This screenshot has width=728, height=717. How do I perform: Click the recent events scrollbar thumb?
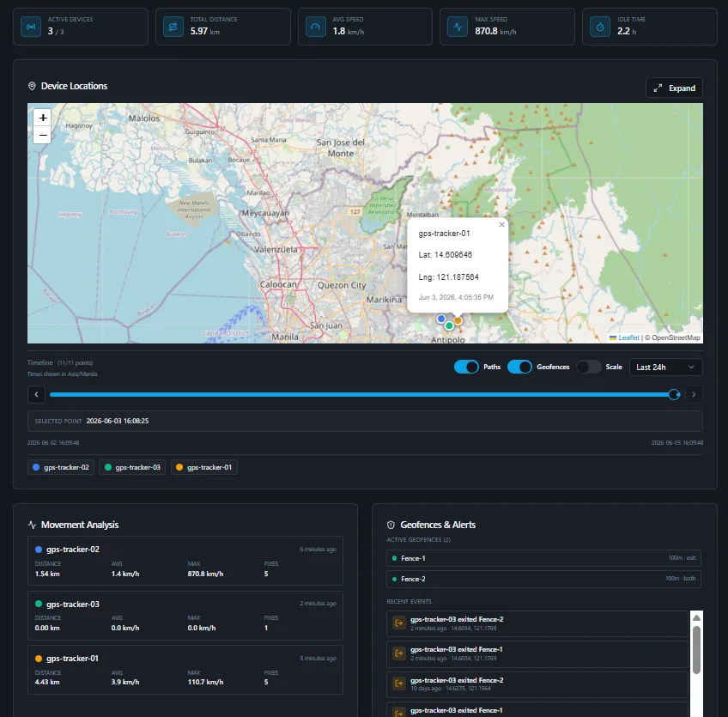click(696, 650)
